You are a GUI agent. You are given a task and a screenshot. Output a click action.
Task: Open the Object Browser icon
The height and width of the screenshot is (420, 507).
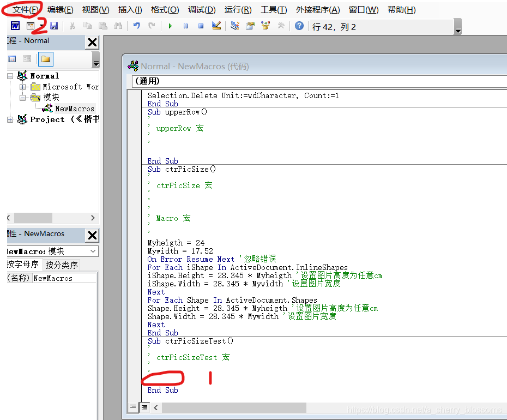(265, 26)
